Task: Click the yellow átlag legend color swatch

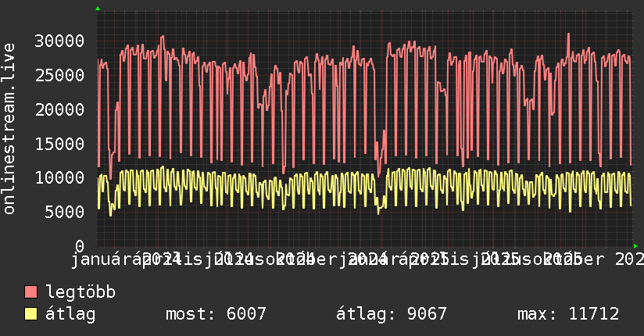Action: coord(30,313)
